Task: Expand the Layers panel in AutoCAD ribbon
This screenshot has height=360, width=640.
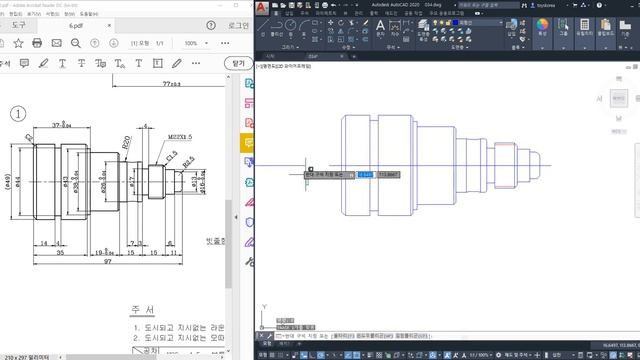Action: click(x=460, y=47)
